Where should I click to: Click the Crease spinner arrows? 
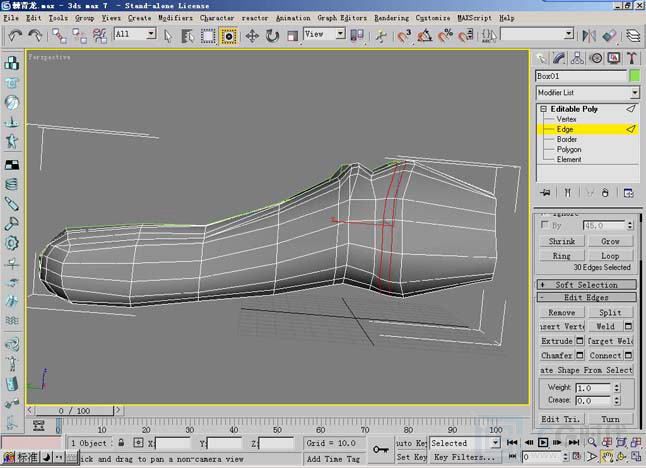point(616,400)
